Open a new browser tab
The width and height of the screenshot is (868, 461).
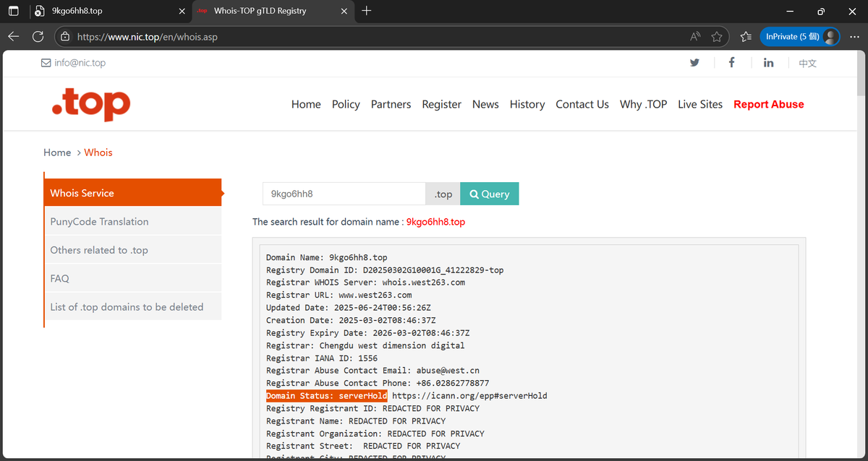pos(367,11)
